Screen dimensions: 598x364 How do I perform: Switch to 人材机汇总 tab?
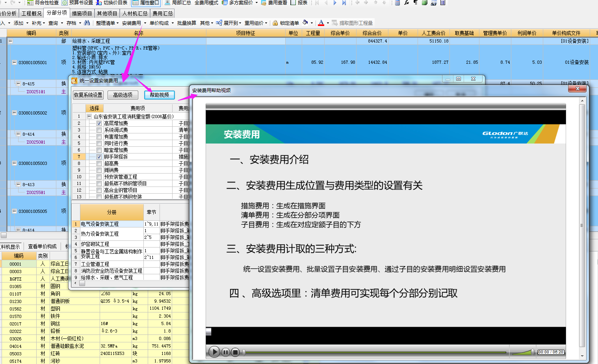point(135,13)
